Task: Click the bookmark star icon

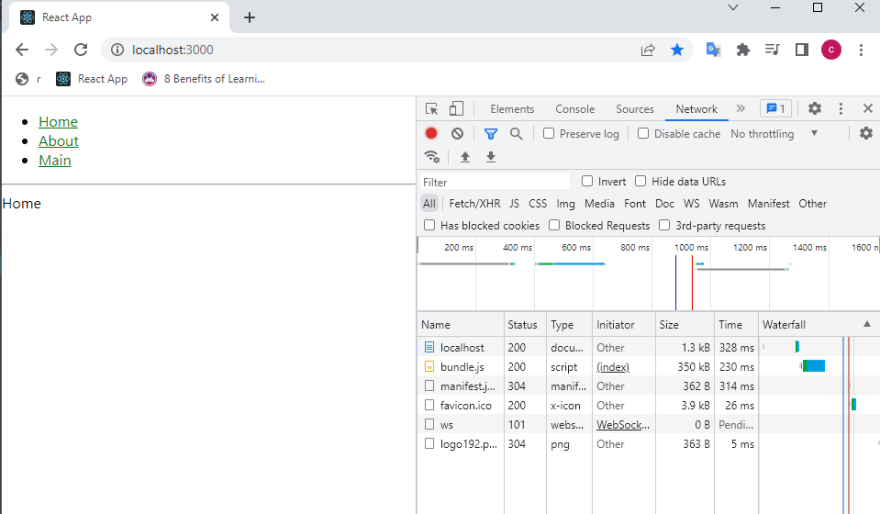Action: (677, 50)
